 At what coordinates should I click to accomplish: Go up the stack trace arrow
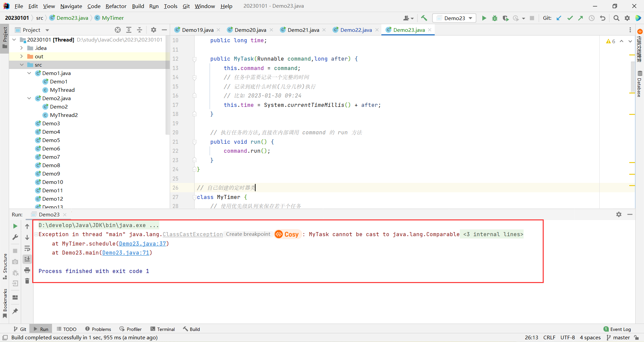tap(27, 226)
